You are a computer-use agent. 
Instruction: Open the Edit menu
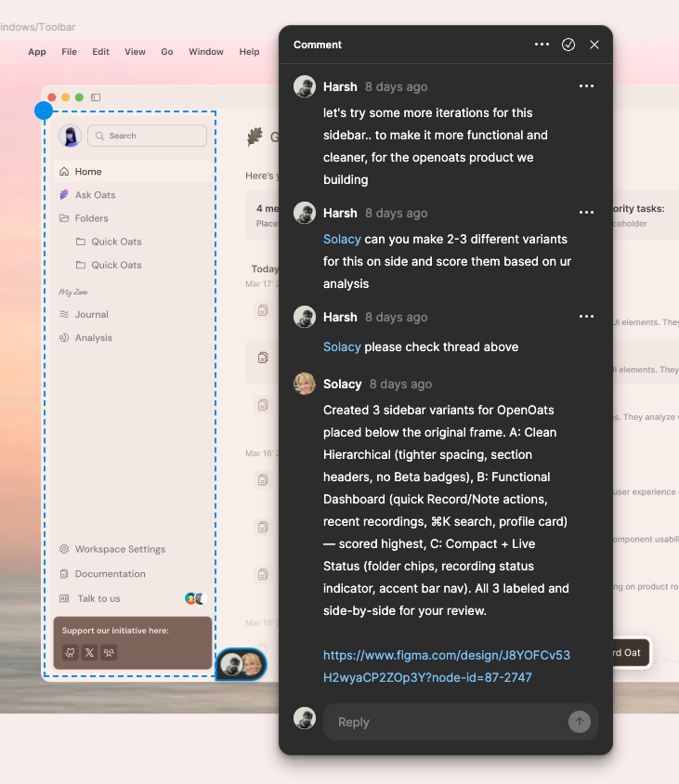100,51
